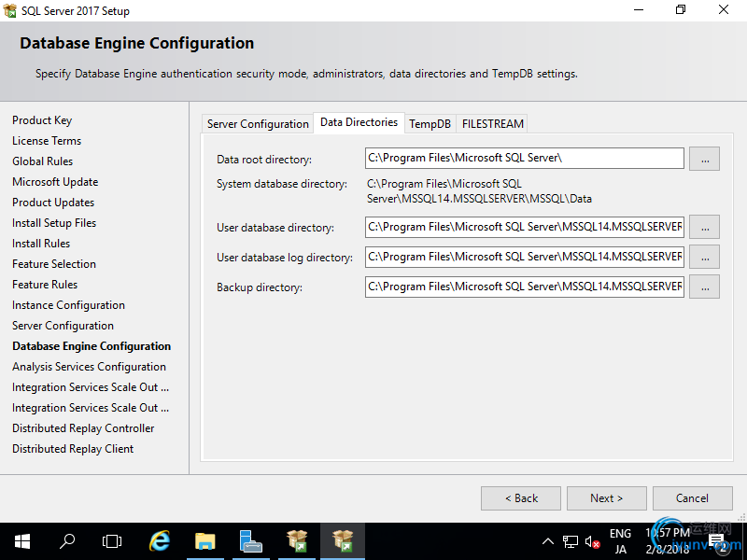Click 'Server Configuration' step in sidebar

(63, 326)
